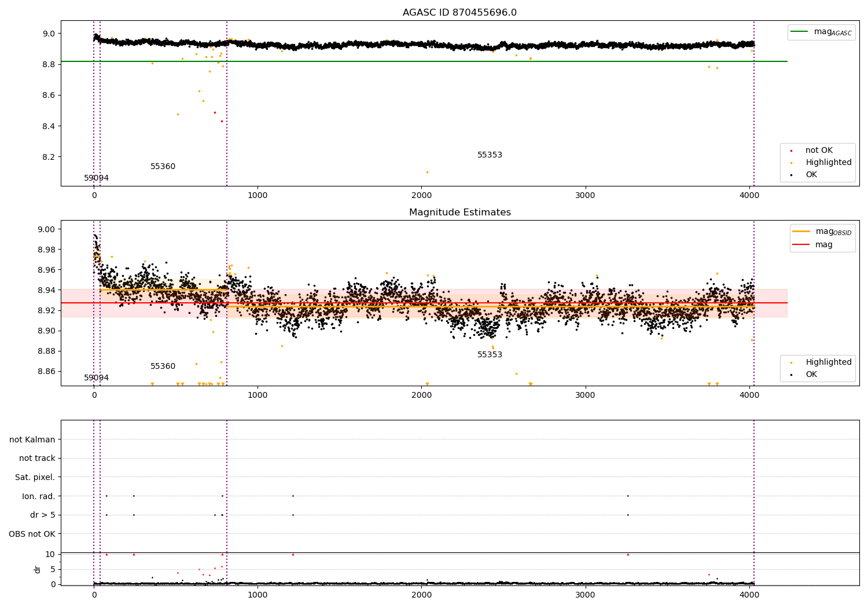Select the Magnitude Estimates plot title
Image resolution: width=868 pixels, height=608 pixels.
[459, 213]
